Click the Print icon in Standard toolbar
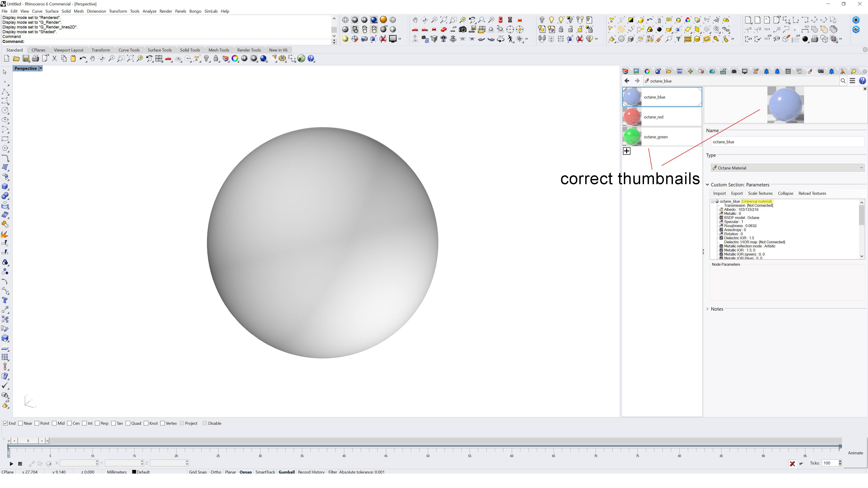This screenshot has width=868, height=488. 35,59
